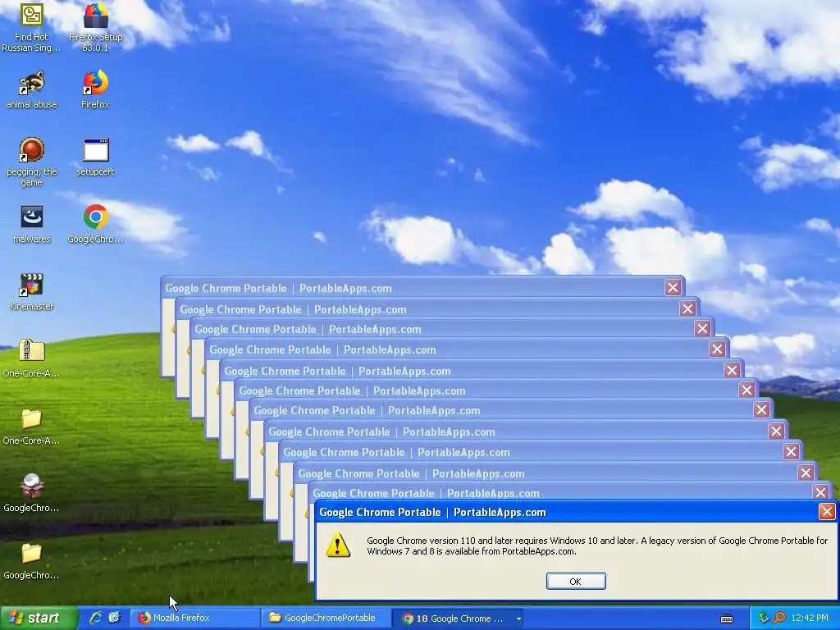Click the keyboard icon on the taskbar

727,619
